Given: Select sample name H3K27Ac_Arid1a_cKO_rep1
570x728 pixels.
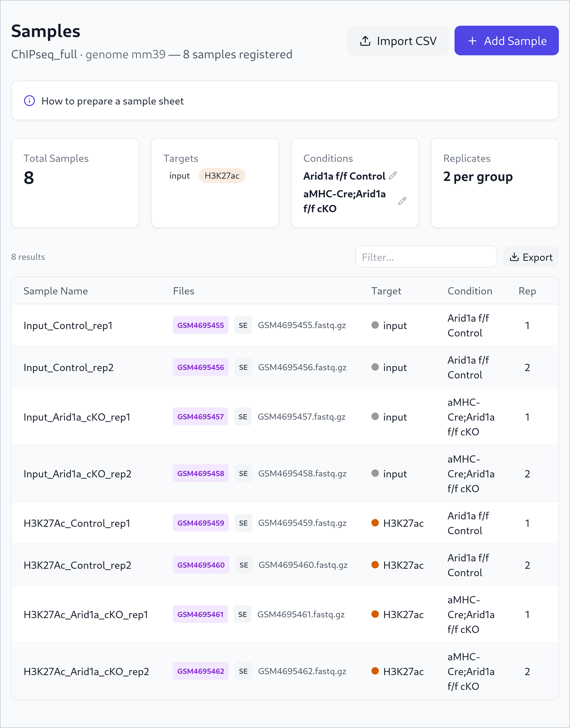Looking at the screenshot, I should click(x=86, y=615).
